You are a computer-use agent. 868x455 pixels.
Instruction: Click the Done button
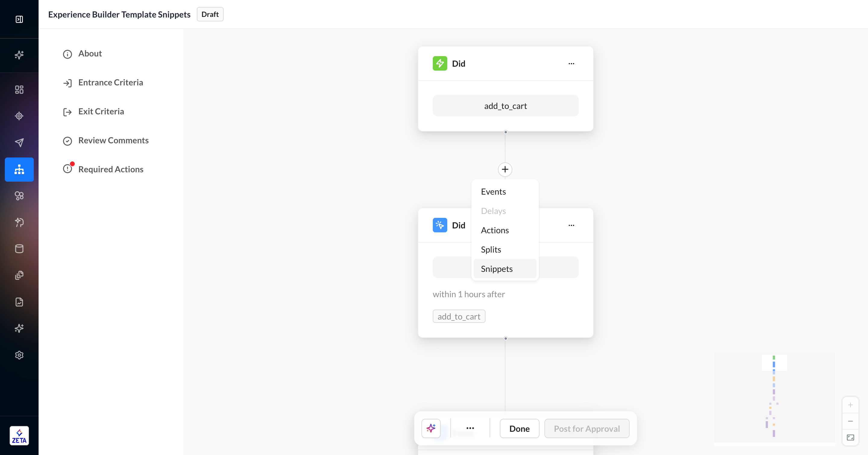point(519,428)
